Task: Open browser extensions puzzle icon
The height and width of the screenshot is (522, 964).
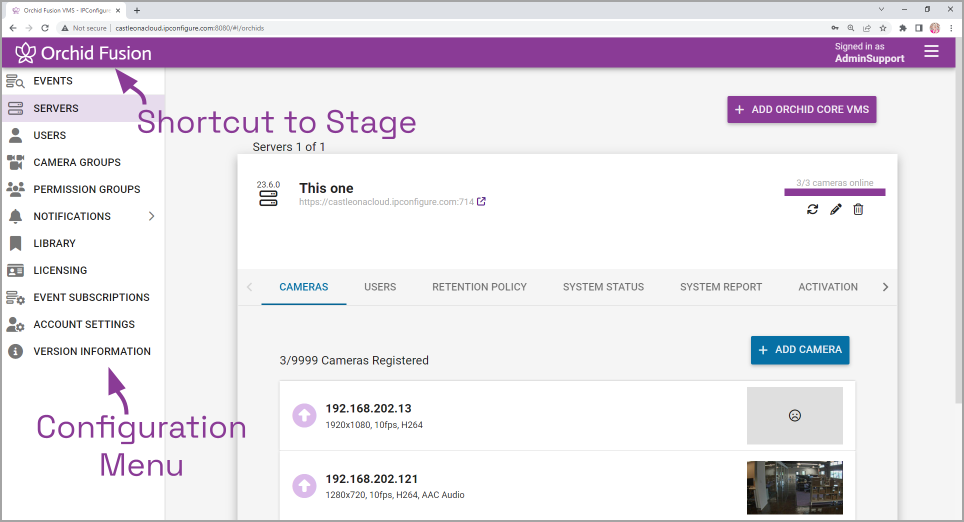Action: pyautogui.click(x=903, y=28)
